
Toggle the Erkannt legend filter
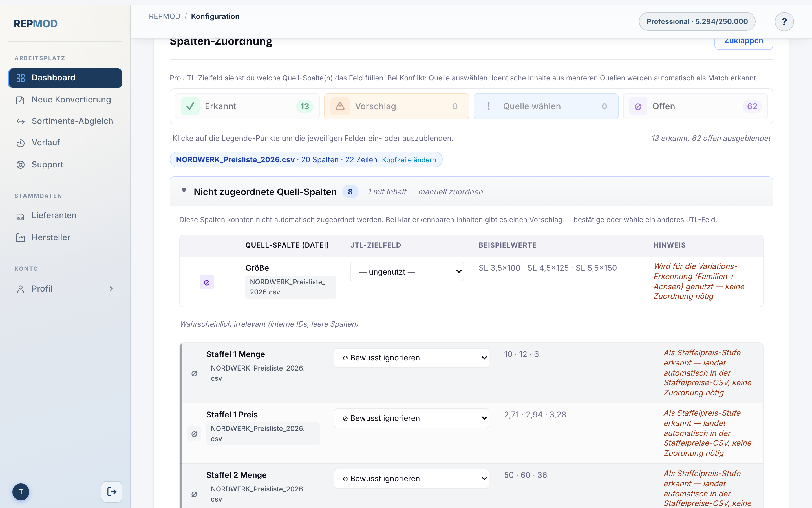(247, 106)
